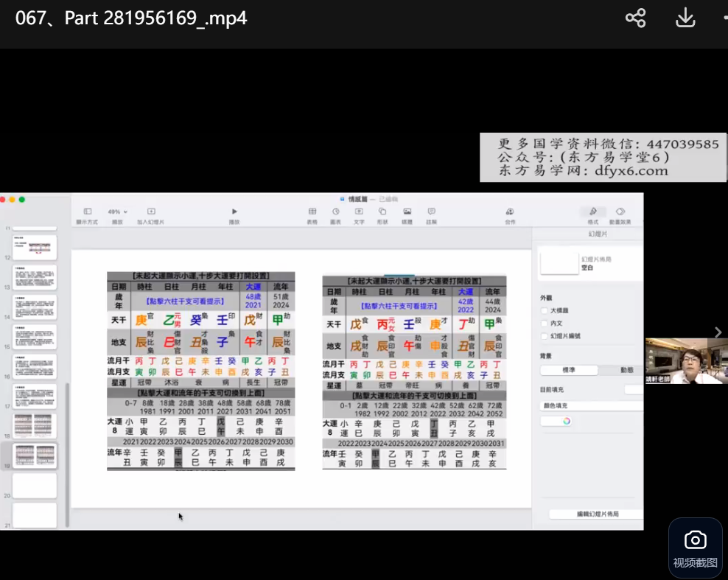Click the add slide icon in the toolbar
The height and width of the screenshot is (580, 728).
pyautogui.click(x=151, y=212)
